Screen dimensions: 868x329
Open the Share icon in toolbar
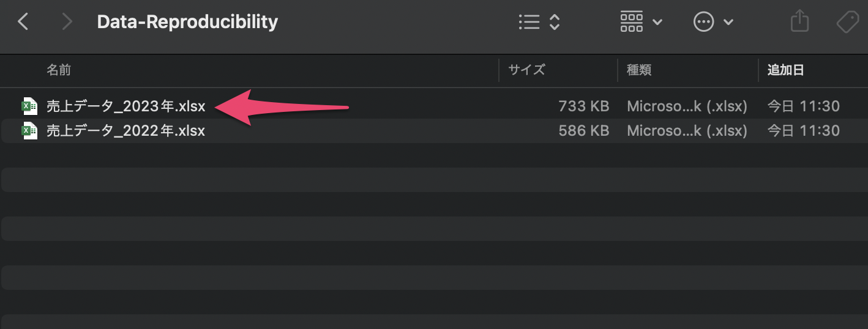799,23
